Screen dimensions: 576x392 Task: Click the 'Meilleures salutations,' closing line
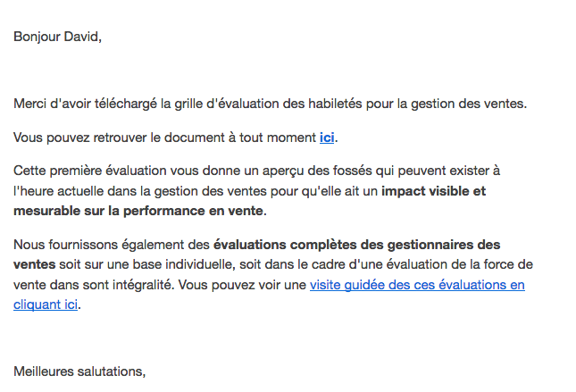pos(79,371)
